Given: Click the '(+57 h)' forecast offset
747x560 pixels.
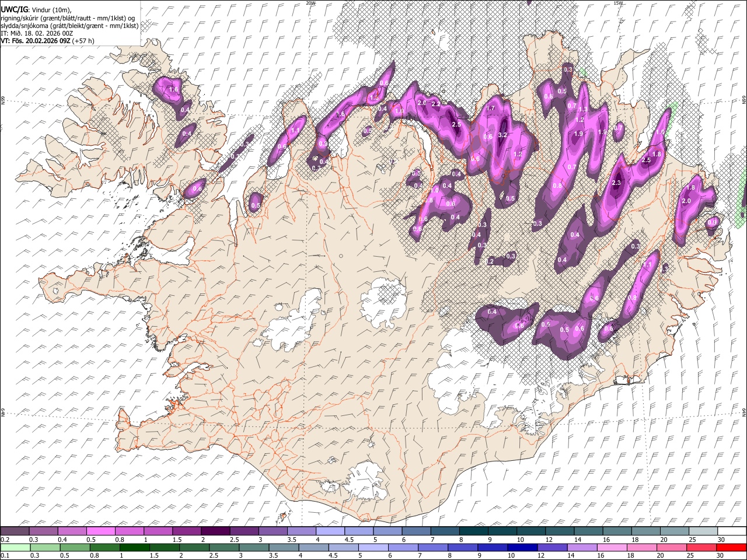Looking at the screenshot, I should pyautogui.click(x=83, y=41).
